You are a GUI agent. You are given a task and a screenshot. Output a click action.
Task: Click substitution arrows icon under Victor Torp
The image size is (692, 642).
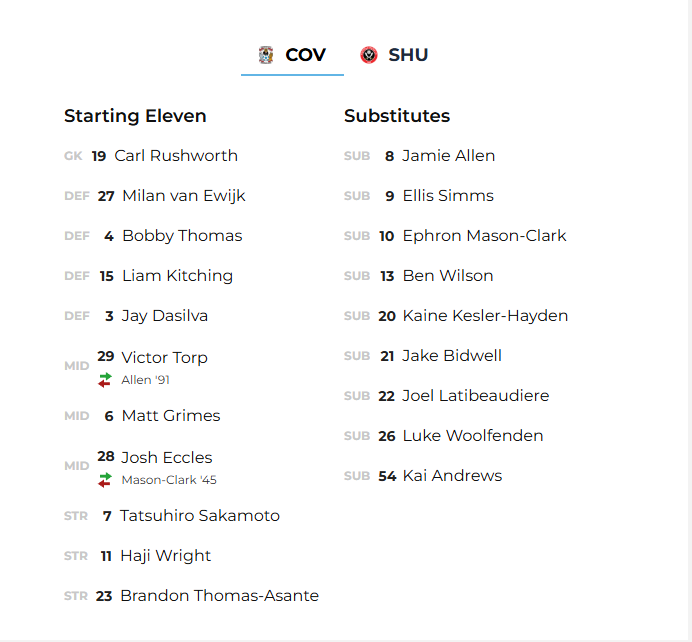coord(104,380)
